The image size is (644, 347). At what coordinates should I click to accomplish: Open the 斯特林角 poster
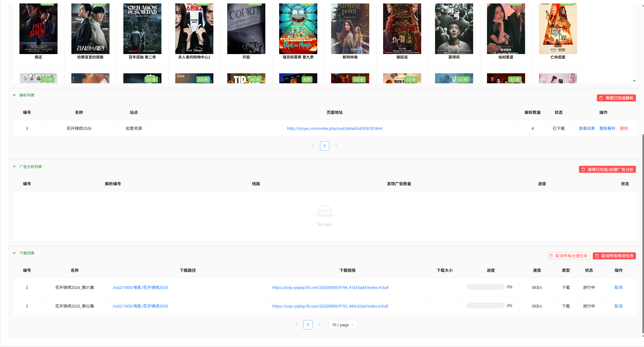pyautogui.click(x=350, y=29)
